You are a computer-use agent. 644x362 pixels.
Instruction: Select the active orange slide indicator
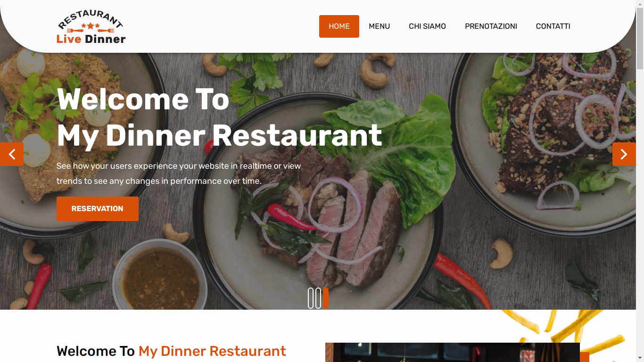click(326, 298)
